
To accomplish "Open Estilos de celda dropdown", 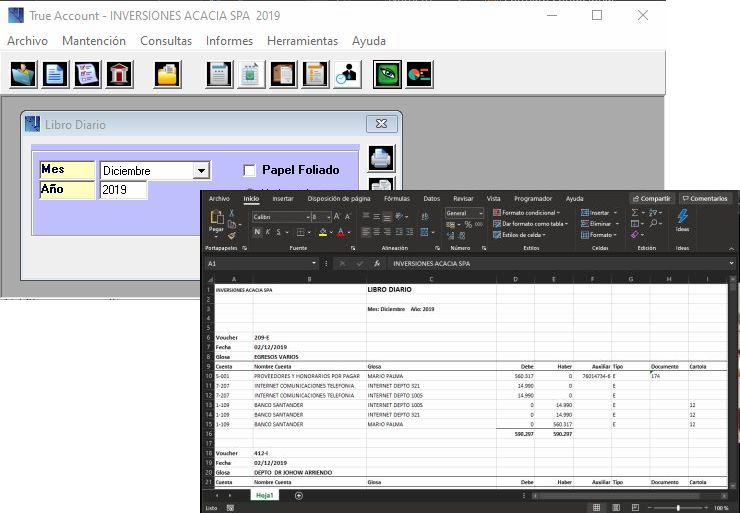I will click(x=519, y=235).
